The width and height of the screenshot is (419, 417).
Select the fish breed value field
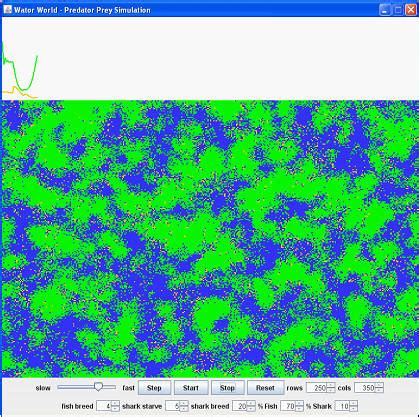(104, 406)
